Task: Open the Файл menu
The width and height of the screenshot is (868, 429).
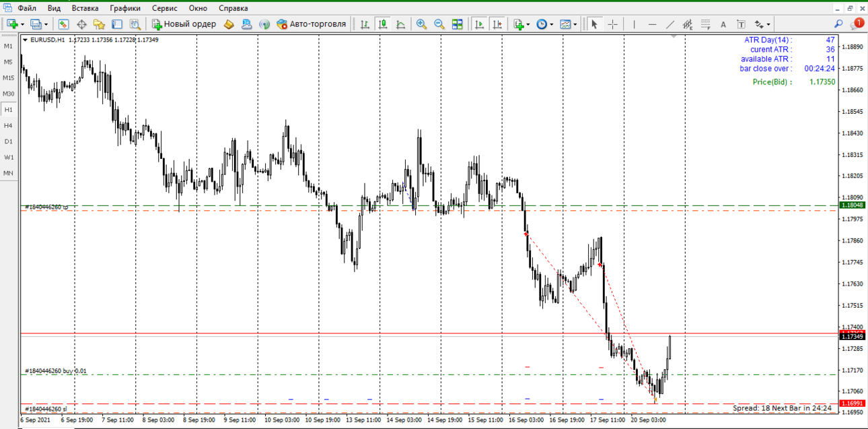Action: (x=27, y=8)
